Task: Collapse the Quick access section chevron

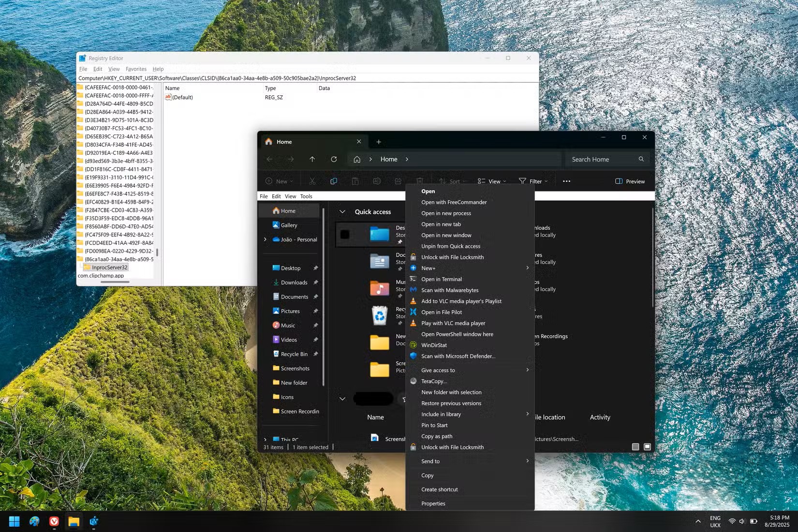Action: pos(342,212)
